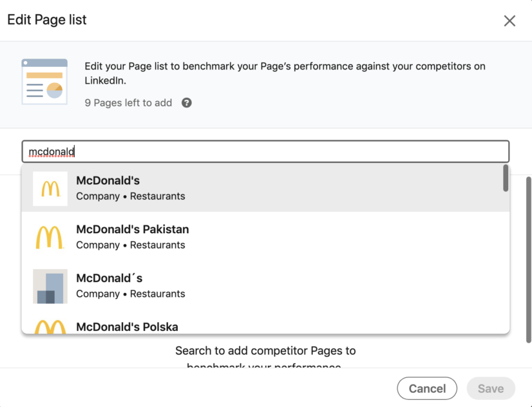
Task: Select McDonald's company suggestion
Action: (265, 188)
